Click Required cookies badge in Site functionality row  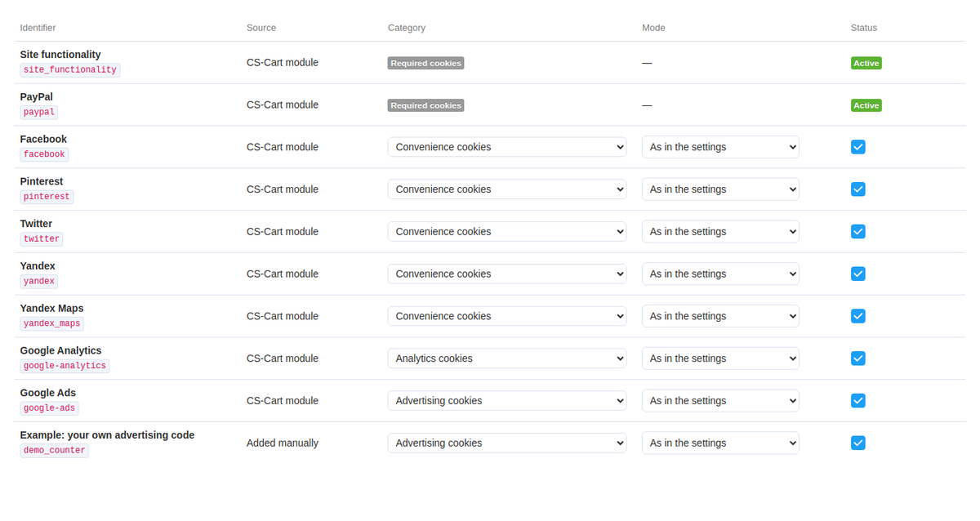tap(425, 63)
